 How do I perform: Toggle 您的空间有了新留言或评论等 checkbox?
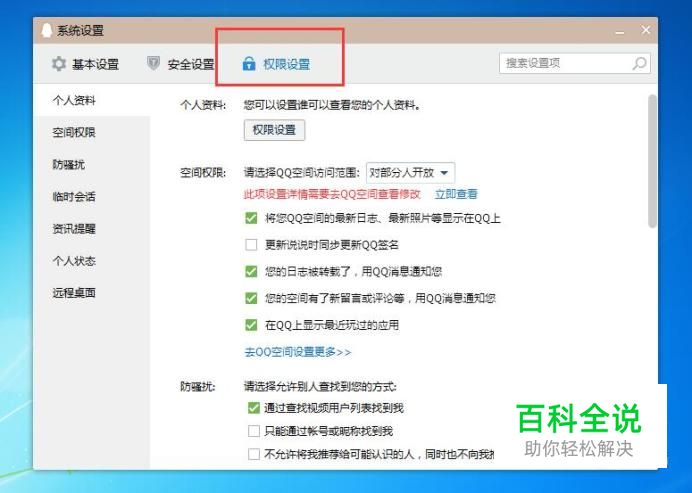click(251, 298)
